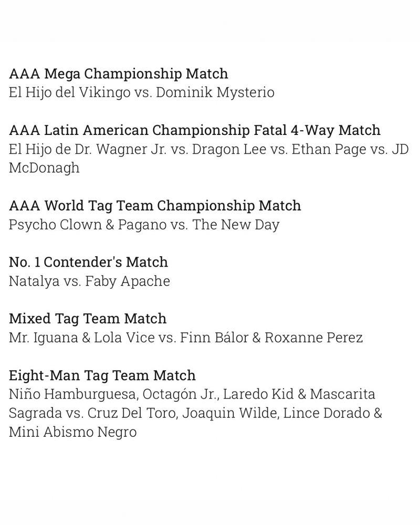Click Mr. Iguana & Lola Vice matchup line
The width and height of the screenshot is (420, 525).
186,338
